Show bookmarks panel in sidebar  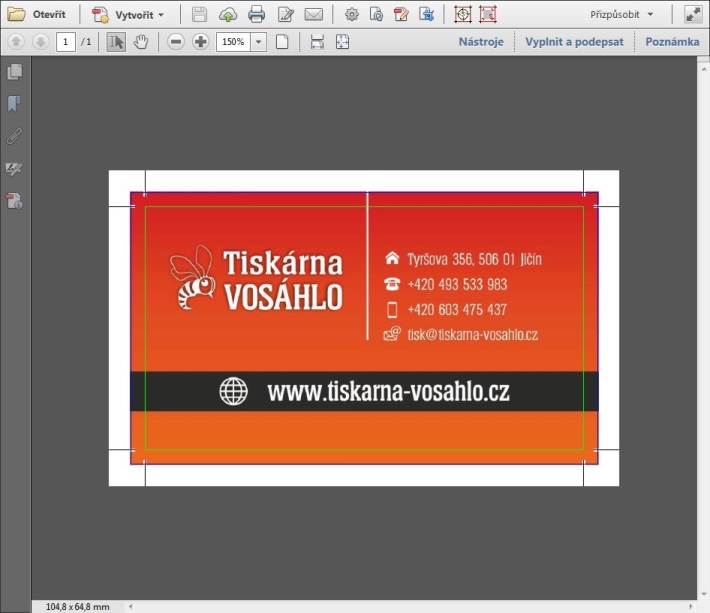point(14,104)
